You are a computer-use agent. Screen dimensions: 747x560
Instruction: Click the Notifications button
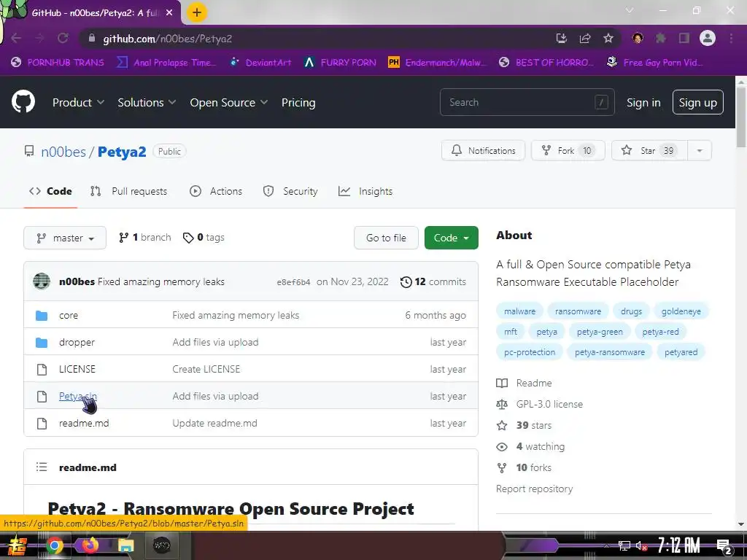tap(483, 150)
